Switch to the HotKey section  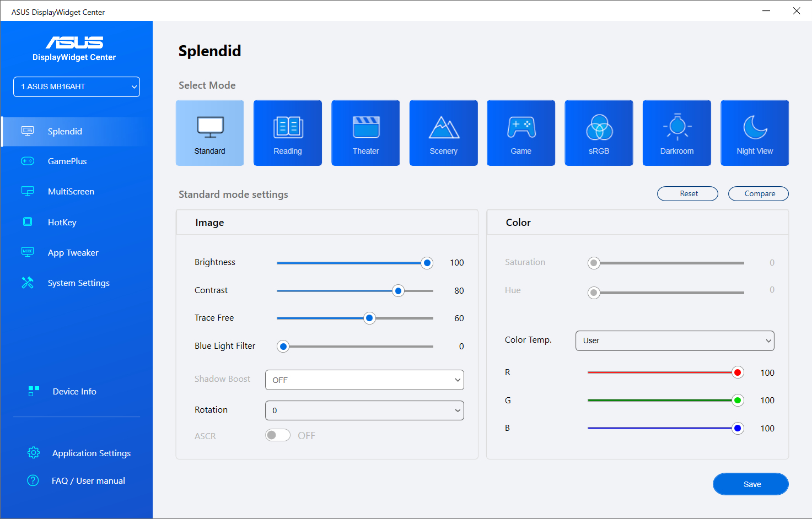(62, 222)
